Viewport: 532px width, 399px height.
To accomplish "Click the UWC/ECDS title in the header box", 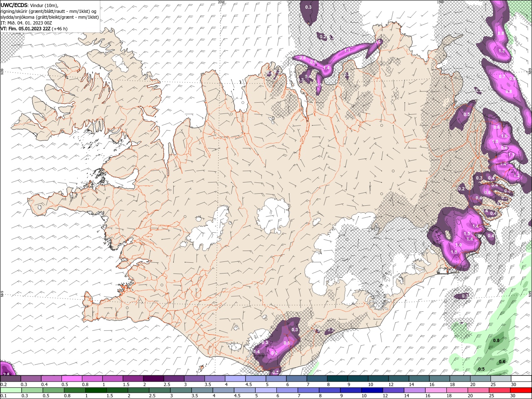I will point(14,5).
